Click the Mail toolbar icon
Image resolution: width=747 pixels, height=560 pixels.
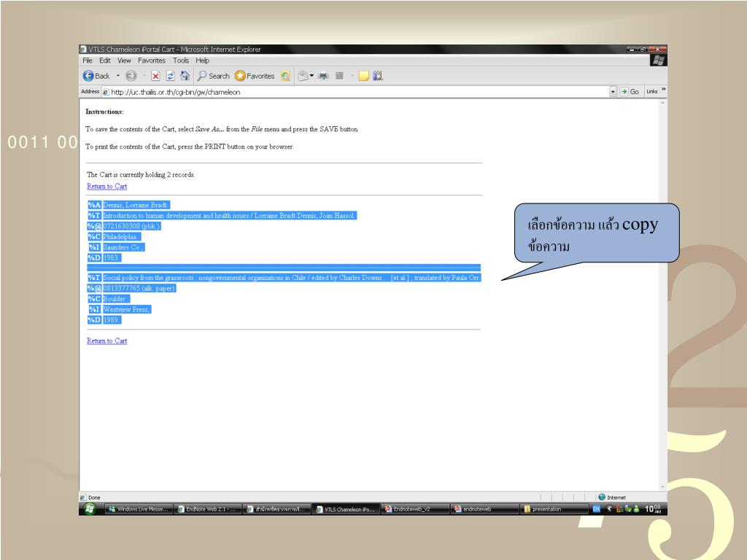[x=303, y=76]
